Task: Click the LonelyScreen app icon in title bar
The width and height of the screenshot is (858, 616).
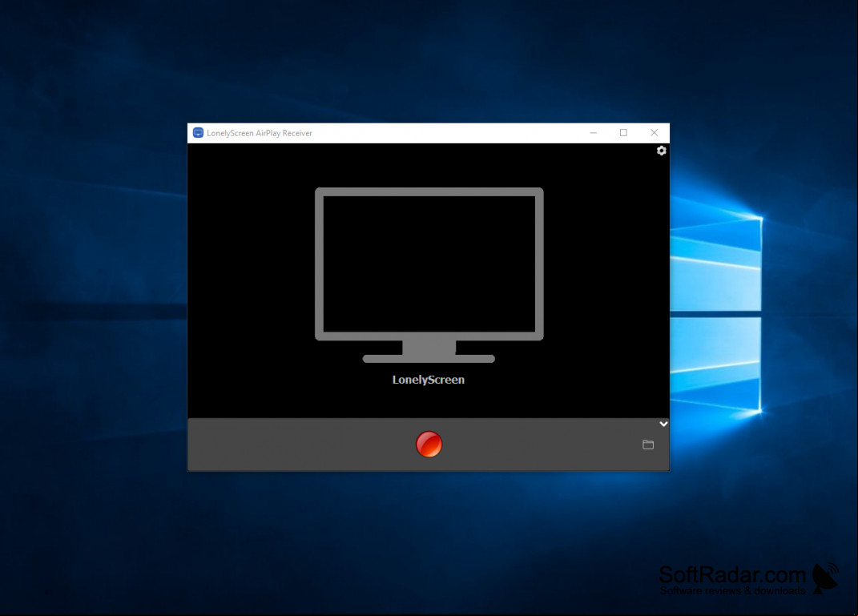Action: click(198, 133)
